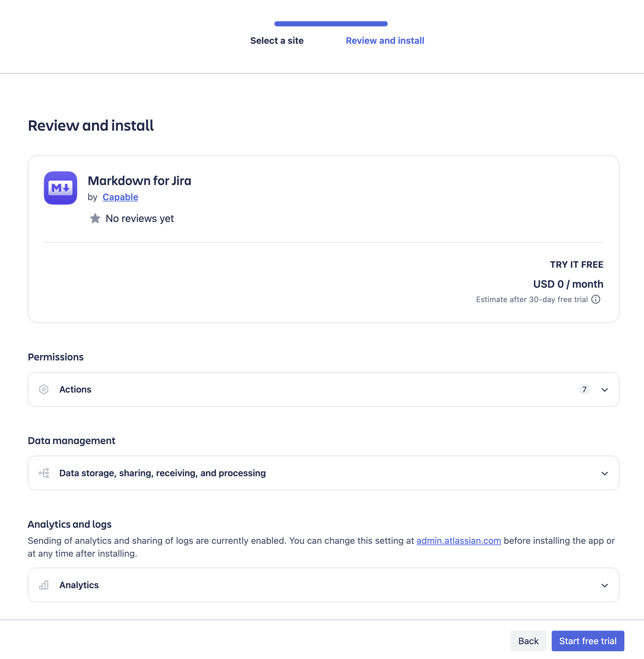Click the Start free trial button
The image size is (644, 659).
[587, 641]
